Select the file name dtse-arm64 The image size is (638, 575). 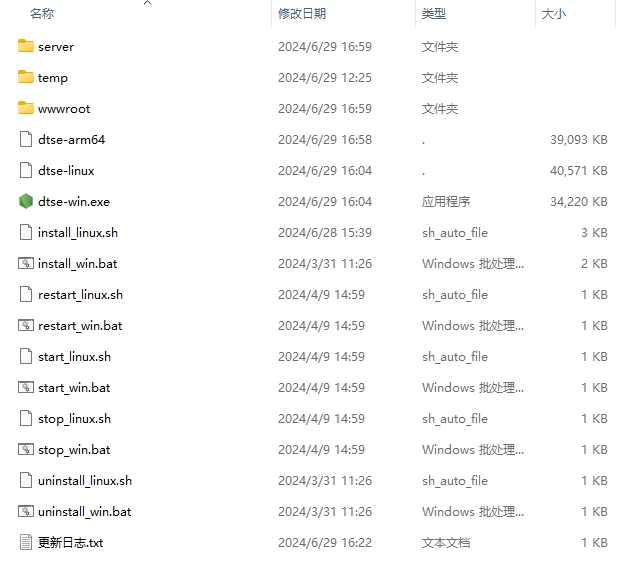tap(71, 140)
